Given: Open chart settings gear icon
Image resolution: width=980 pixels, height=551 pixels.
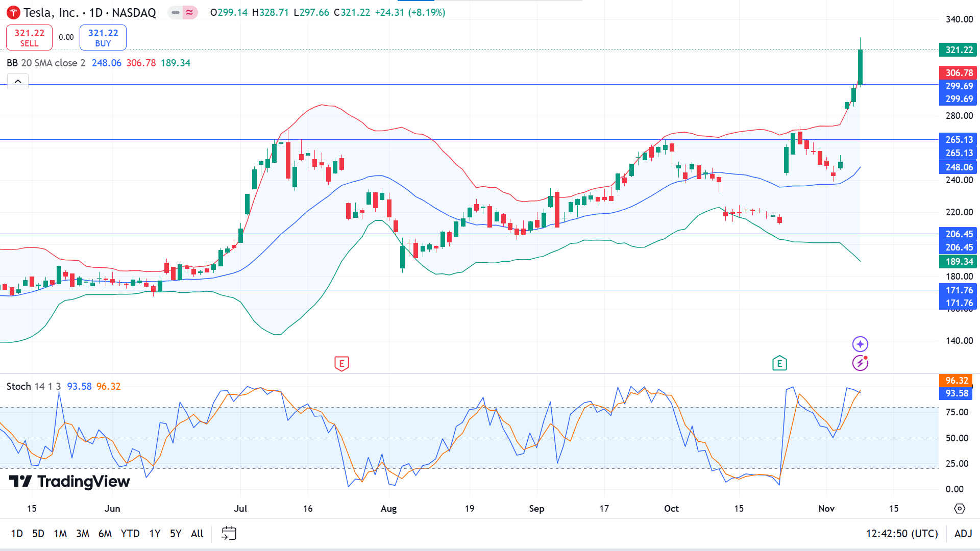Looking at the screenshot, I should pos(960,509).
